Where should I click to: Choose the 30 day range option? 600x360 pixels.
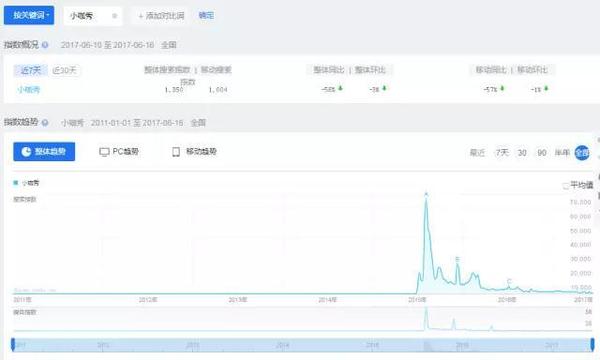click(522, 153)
